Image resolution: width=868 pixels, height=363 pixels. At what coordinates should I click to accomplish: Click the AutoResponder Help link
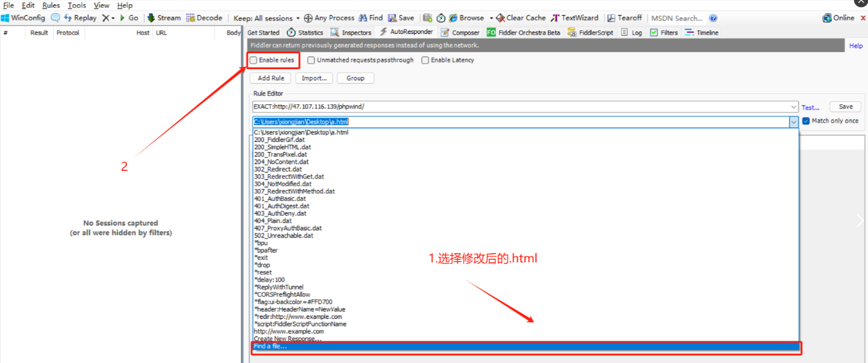(x=855, y=45)
